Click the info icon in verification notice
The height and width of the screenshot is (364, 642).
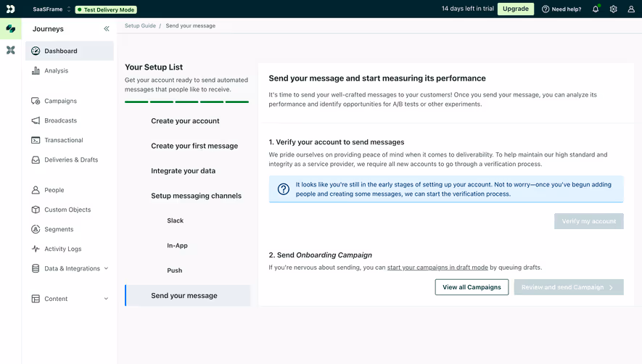(284, 189)
